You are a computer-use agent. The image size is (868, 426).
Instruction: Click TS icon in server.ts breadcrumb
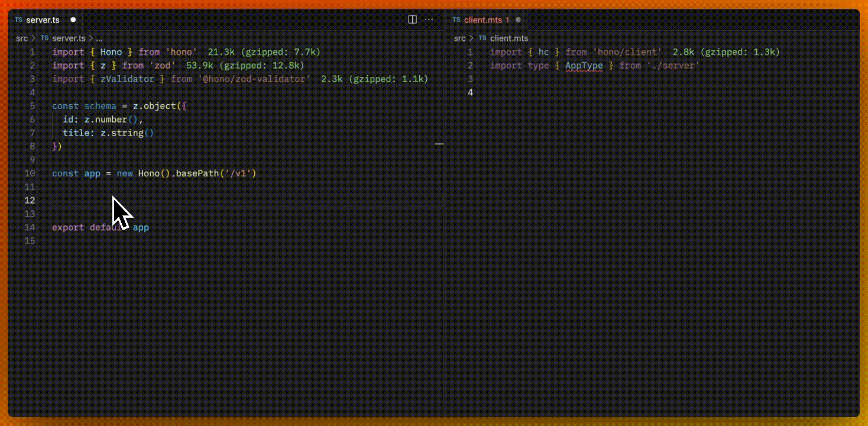[x=44, y=38]
